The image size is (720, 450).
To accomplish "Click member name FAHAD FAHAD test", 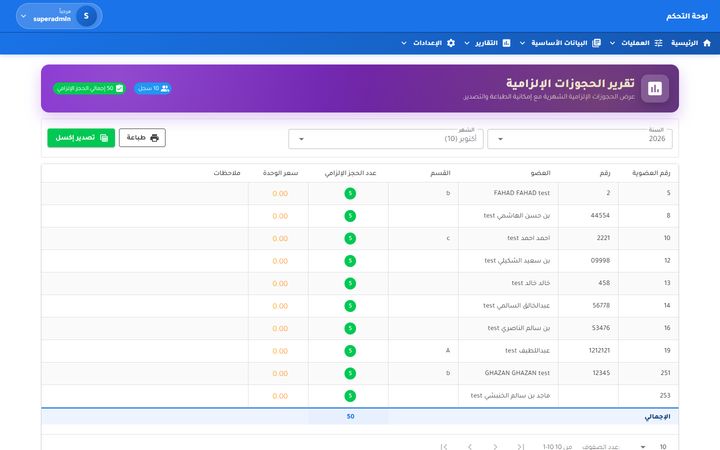I will [522, 193].
